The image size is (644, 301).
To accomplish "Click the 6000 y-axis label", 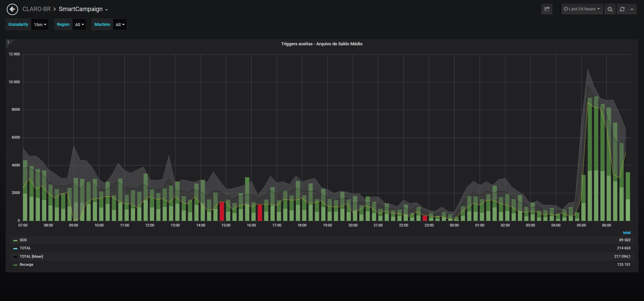I will [16, 138].
